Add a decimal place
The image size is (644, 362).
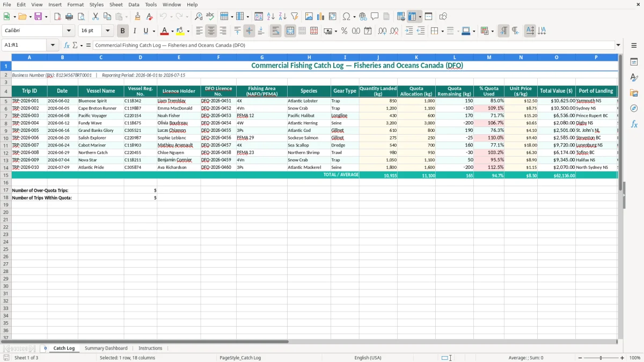click(x=382, y=31)
